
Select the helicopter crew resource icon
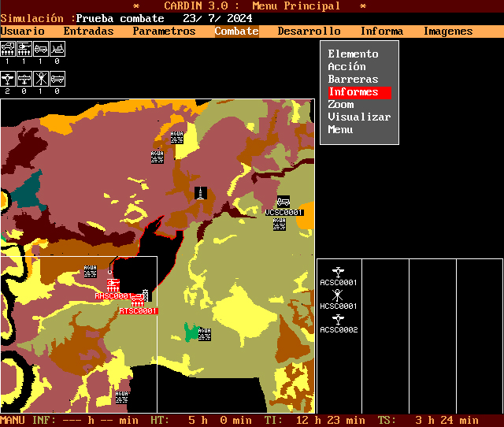(x=24, y=49)
